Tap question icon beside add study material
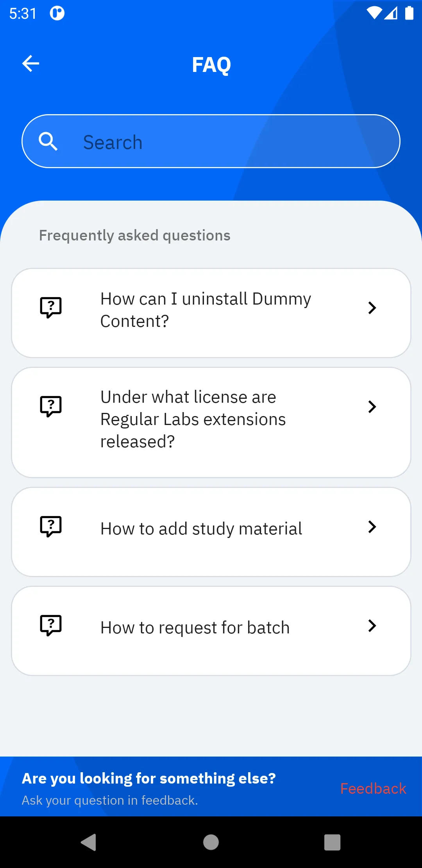This screenshot has height=868, width=422. (x=51, y=527)
